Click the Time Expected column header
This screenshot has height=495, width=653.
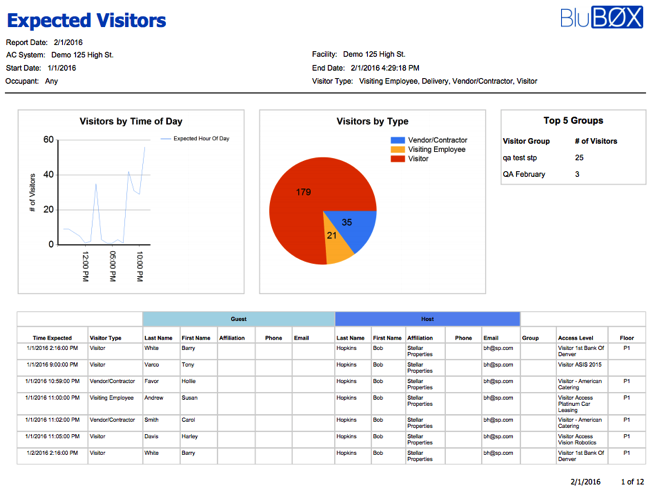point(52,338)
